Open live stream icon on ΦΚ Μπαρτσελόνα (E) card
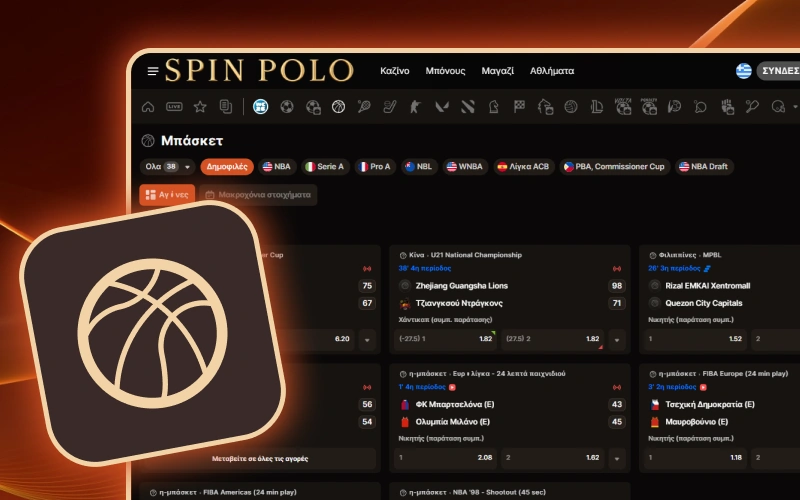 pyautogui.click(x=617, y=387)
